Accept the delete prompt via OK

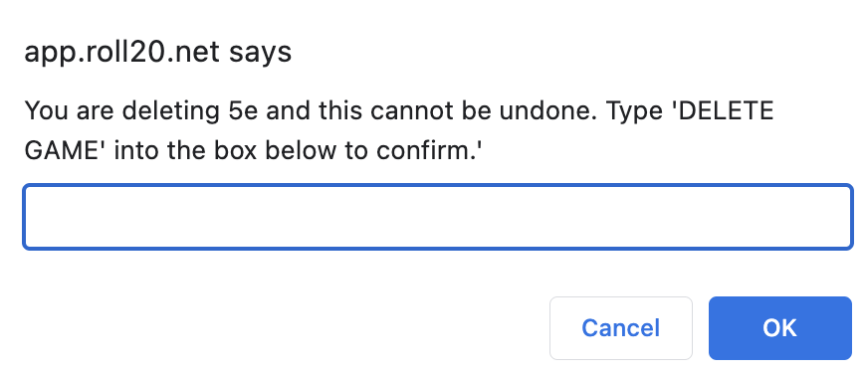[780, 328]
